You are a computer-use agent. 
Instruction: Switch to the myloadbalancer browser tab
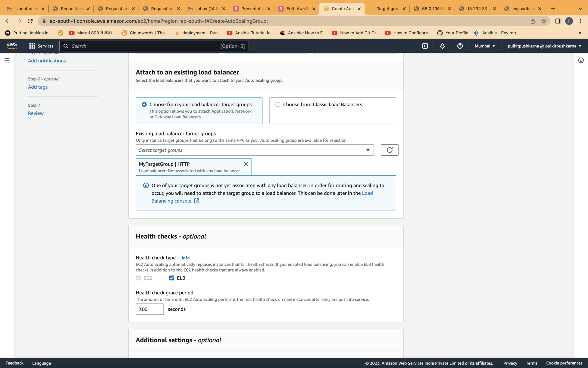pos(522,9)
